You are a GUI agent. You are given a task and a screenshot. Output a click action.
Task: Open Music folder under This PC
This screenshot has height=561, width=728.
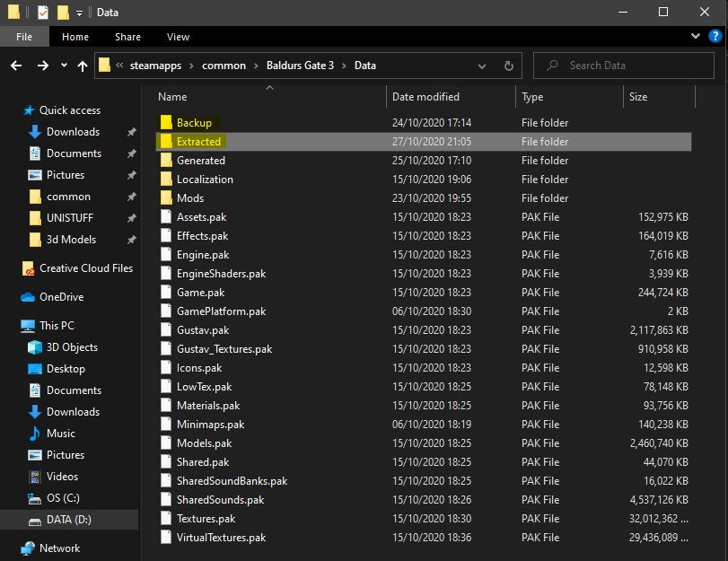(61, 434)
